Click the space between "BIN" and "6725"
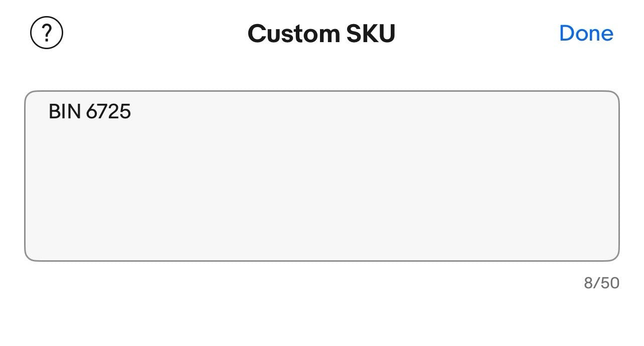644x346 pixels. 84,111
